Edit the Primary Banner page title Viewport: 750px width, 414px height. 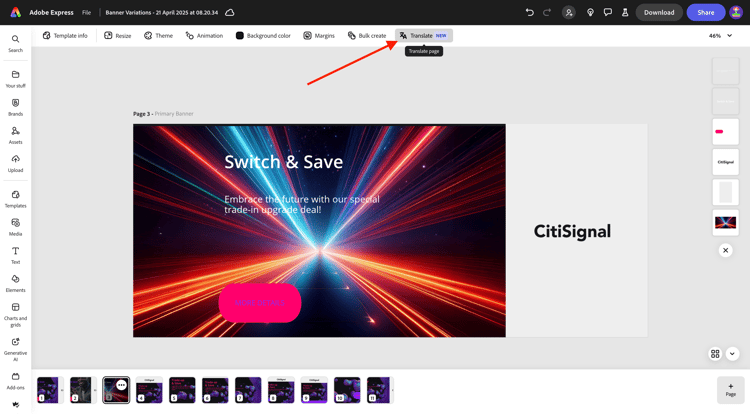pos(174,114)
